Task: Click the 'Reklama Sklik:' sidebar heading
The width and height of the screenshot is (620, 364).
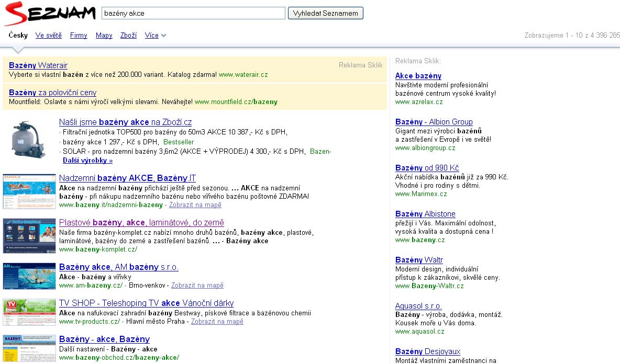Action: [x=418, y=61]
